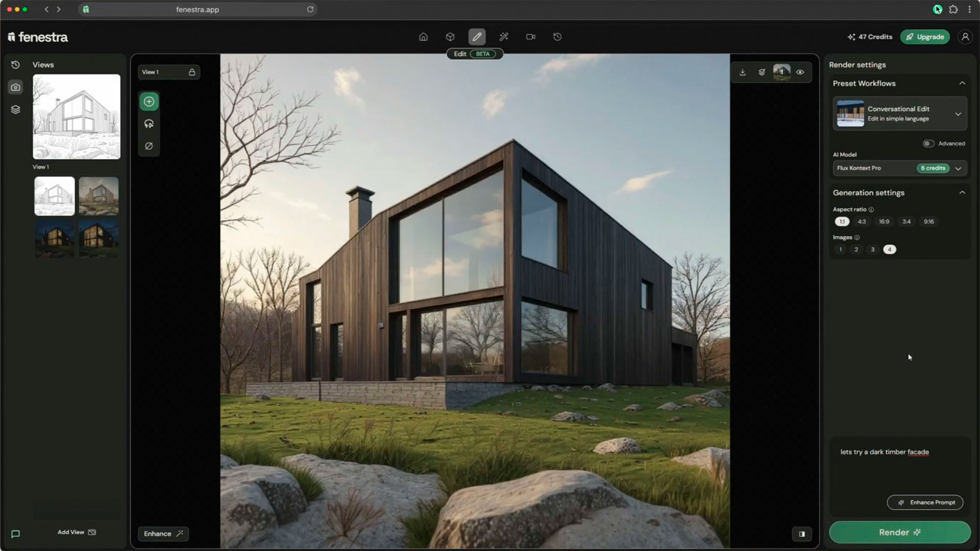This screenshot has height=551, width=980.
Task: Toggle render visibility eye icon
Action: (800, 72)
